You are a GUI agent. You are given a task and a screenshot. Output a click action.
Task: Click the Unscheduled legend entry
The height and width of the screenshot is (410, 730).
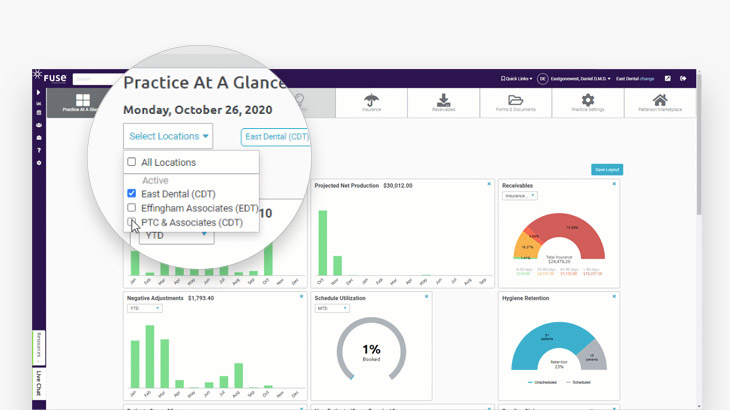click(542, 383)
